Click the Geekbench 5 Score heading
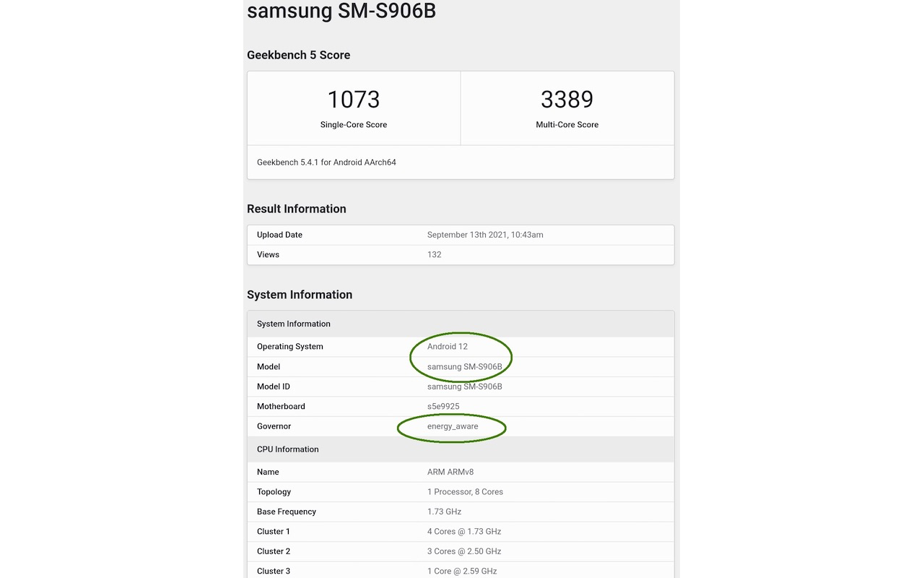 click(x=299, y=55)
